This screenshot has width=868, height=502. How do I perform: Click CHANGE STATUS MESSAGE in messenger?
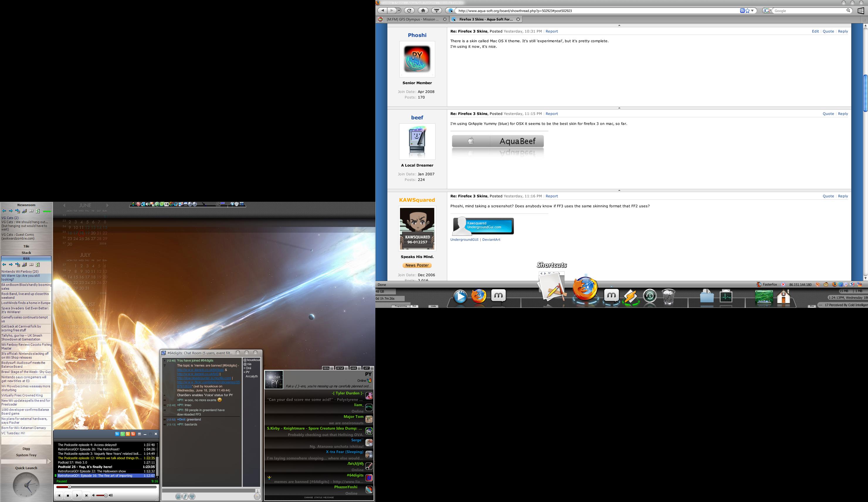tap(319, 498)
